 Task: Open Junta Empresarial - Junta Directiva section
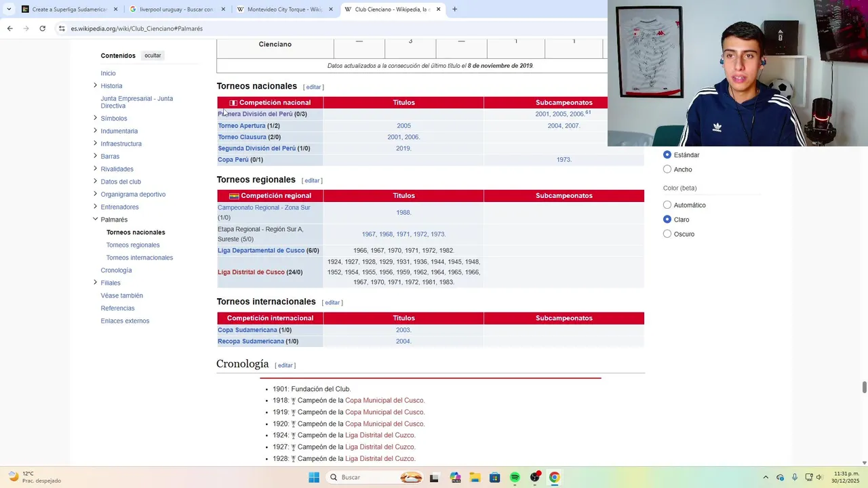137,102
